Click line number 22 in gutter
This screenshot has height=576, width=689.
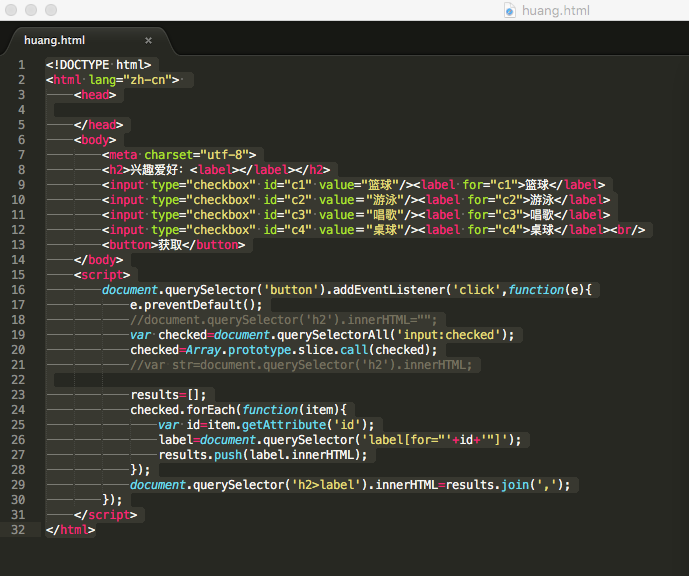tap(18, 380)
